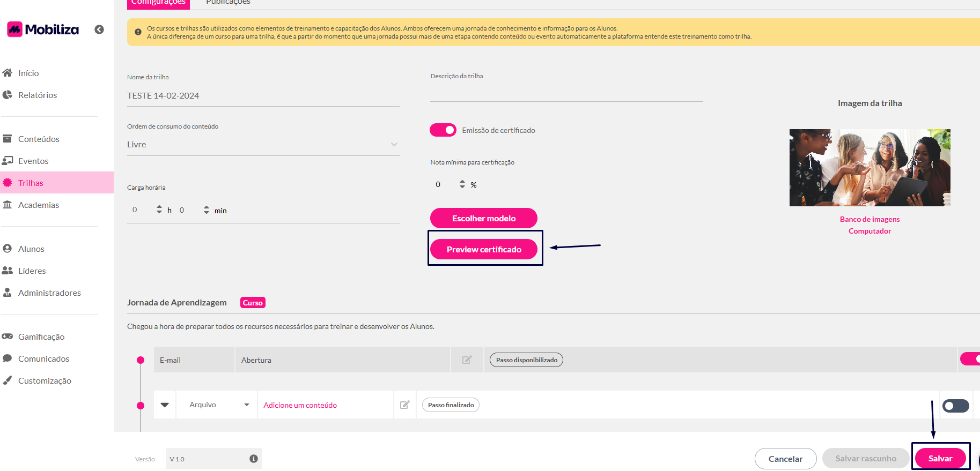
Task: Click the Preview certificado button
Action: click(484, 249)
